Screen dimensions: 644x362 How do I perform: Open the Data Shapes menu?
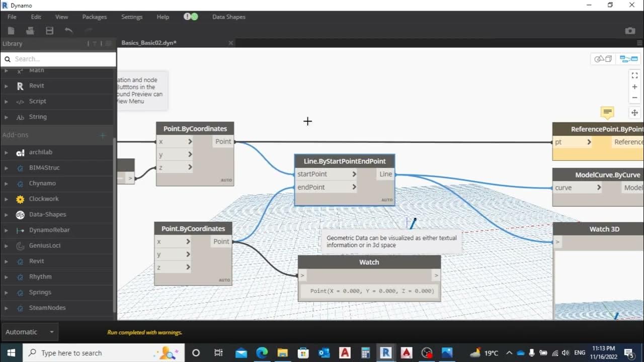point(229,17)
